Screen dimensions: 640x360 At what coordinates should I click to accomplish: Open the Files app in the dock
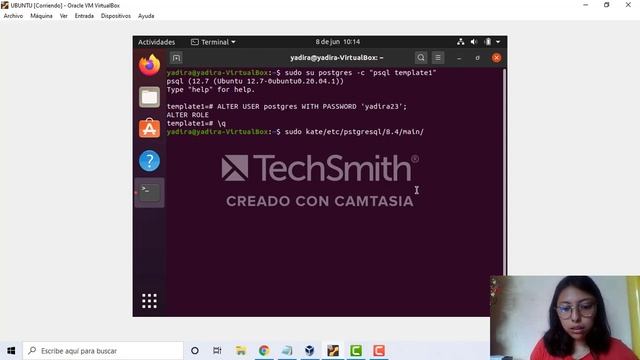coord(149,97)
